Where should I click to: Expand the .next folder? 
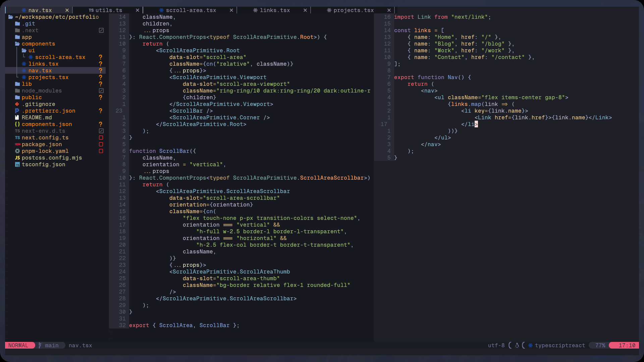point(27,31)
